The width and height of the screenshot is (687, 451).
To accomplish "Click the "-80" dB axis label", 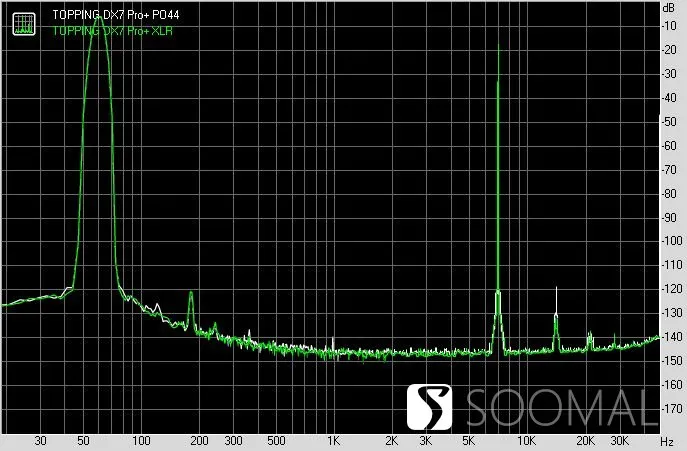I will [x=669, y=193].
